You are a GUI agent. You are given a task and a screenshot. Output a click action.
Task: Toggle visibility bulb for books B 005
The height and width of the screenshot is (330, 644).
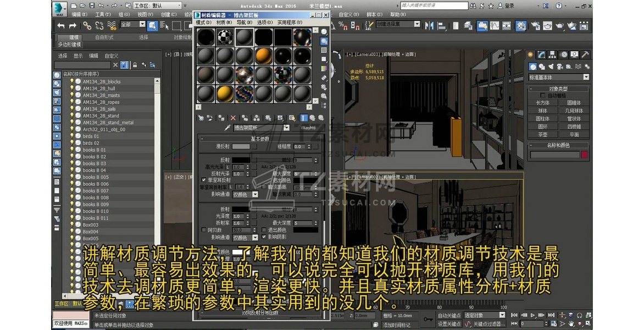click(x=72, y=177)
